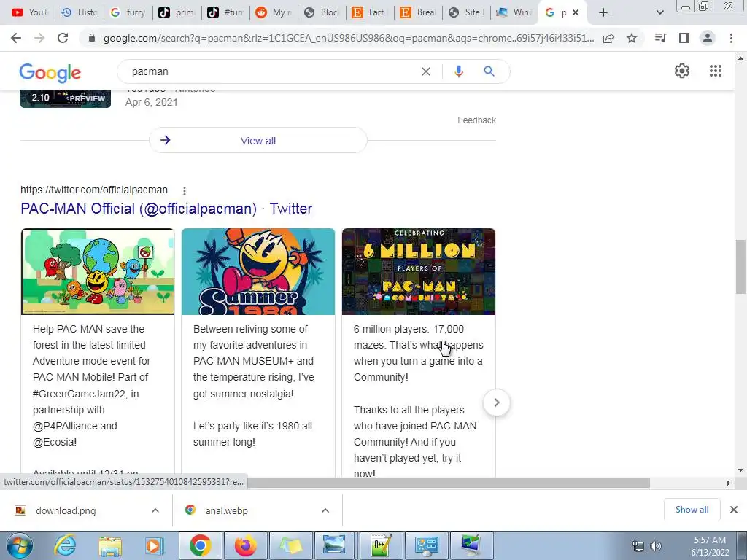Click the horizontal scrollbar right arrow

728,483
